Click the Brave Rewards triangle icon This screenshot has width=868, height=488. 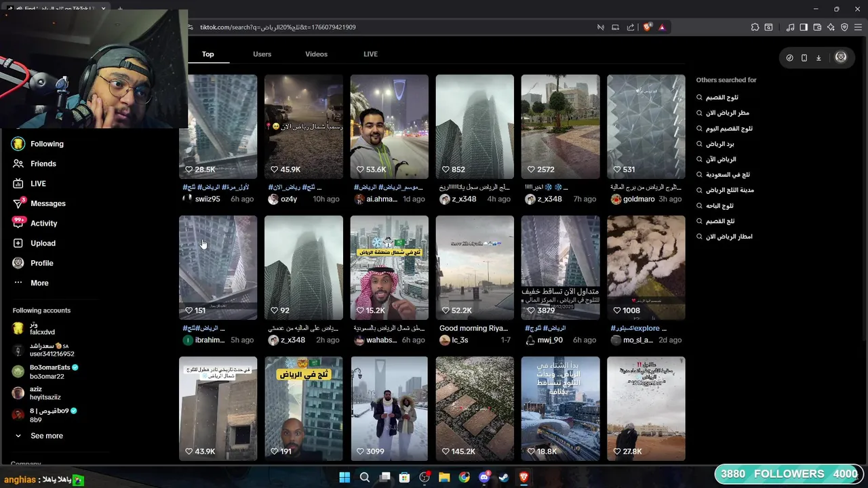[x=662, y=27]
